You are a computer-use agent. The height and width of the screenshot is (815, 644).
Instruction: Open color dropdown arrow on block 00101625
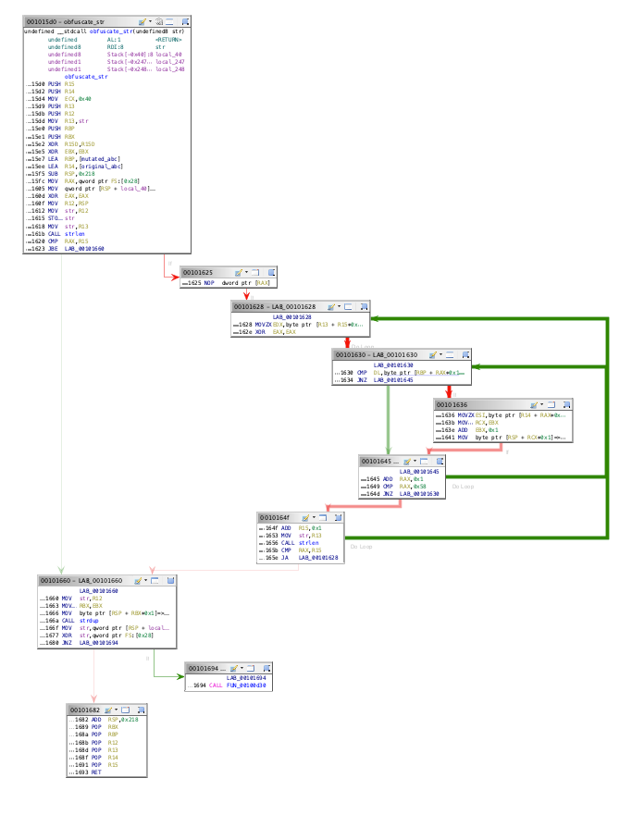246,272
